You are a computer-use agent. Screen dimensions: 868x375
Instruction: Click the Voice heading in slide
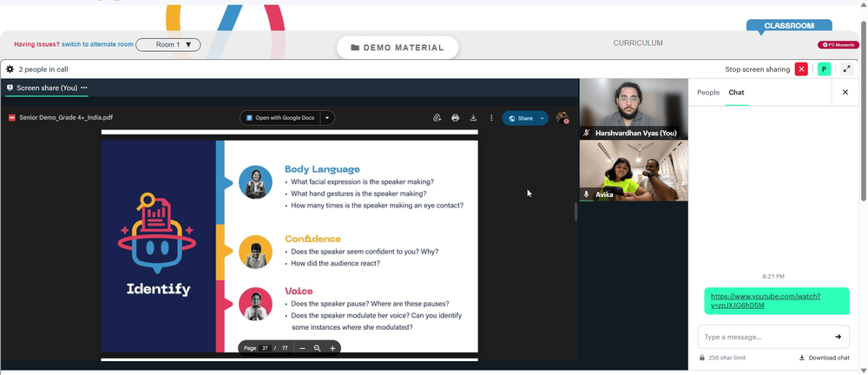pyautogui.click(x=299, y=291)
